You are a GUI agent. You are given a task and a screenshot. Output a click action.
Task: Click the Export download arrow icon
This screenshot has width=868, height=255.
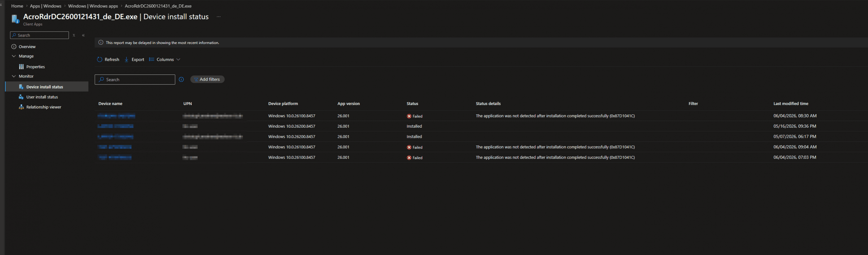coord(126,60)
